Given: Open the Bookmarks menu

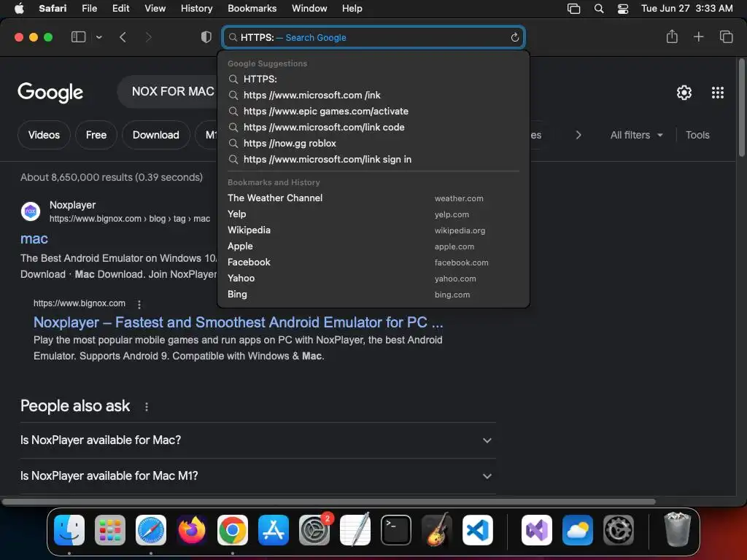Looking at the screenshot, I should (252, 9).
